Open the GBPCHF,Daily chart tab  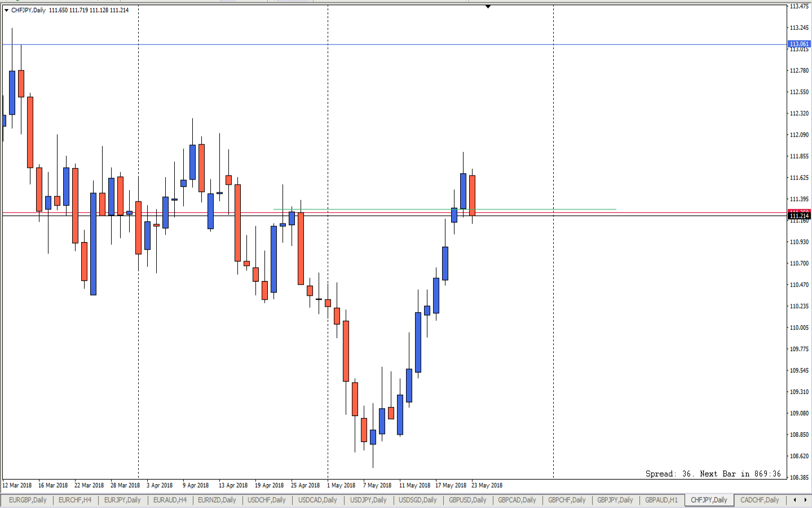[567, 500]
